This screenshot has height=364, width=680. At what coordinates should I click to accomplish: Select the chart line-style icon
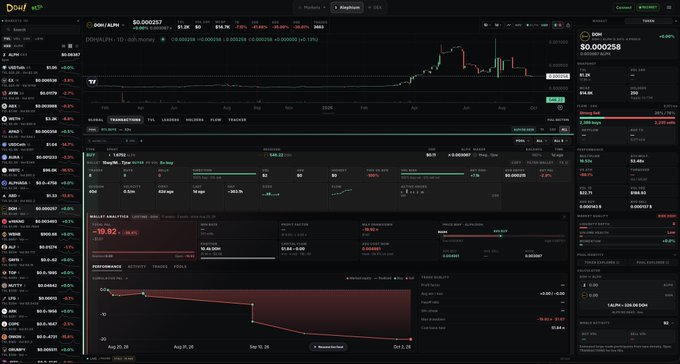click(x=508, y=25)
